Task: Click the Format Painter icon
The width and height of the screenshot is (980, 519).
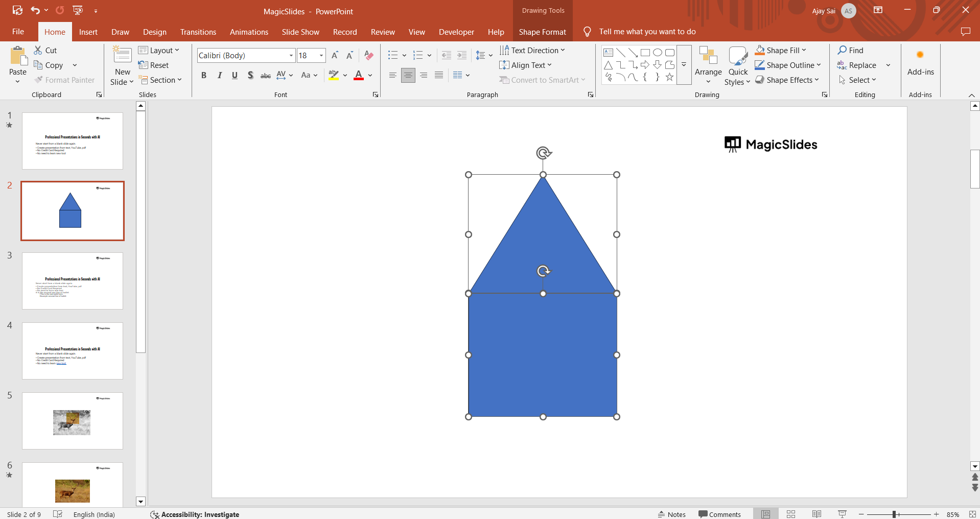Action: click(x=39, y=80)
